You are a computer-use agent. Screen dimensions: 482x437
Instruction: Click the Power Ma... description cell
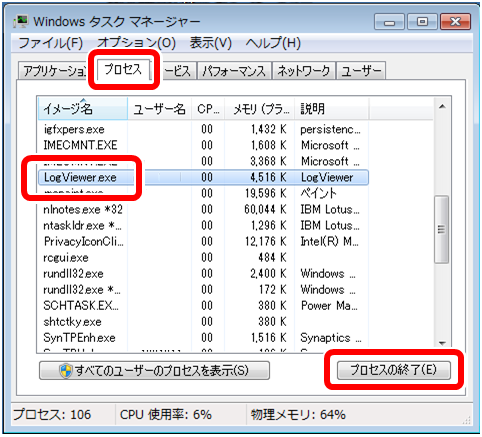click(329, 306)
